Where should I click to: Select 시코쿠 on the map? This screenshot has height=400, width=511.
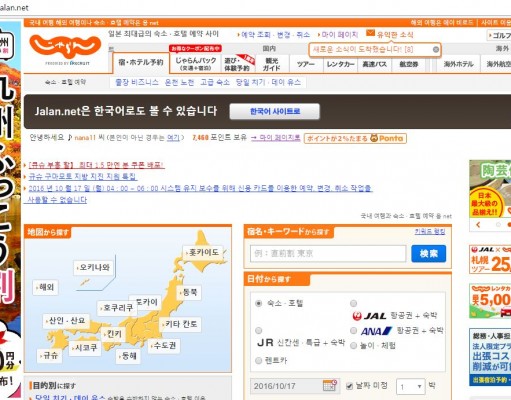pos(85,348)
